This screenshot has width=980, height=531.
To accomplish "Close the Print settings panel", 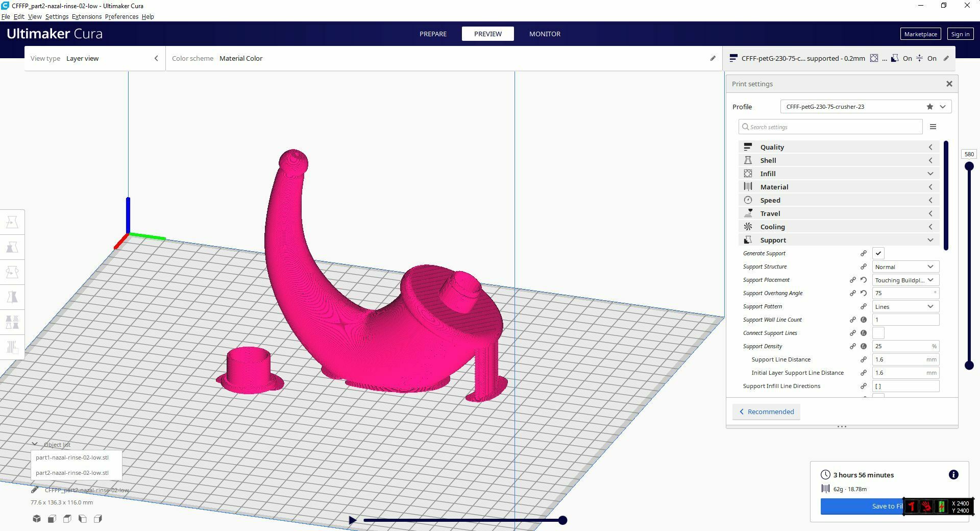I will (x=949, y=84).
